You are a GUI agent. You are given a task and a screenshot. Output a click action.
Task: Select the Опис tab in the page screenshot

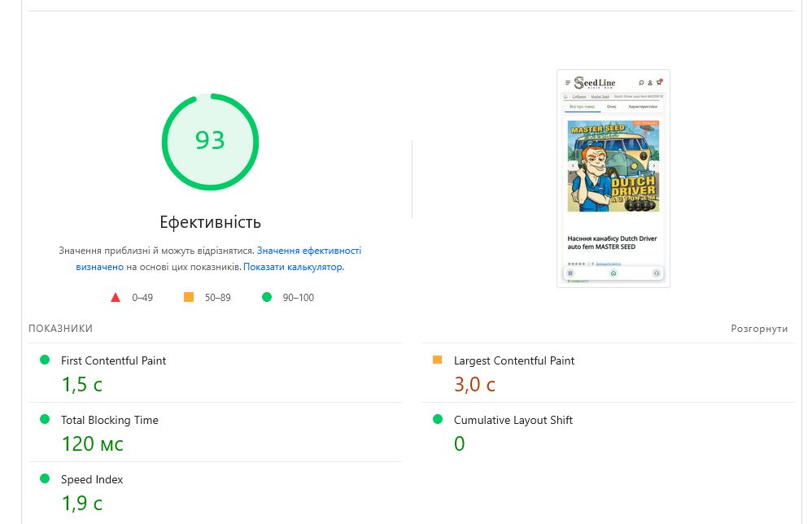pos(612,107)
